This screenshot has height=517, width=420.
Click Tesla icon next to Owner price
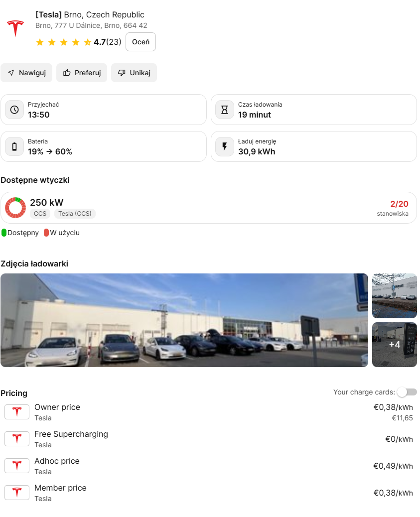(x=17, y=412)
